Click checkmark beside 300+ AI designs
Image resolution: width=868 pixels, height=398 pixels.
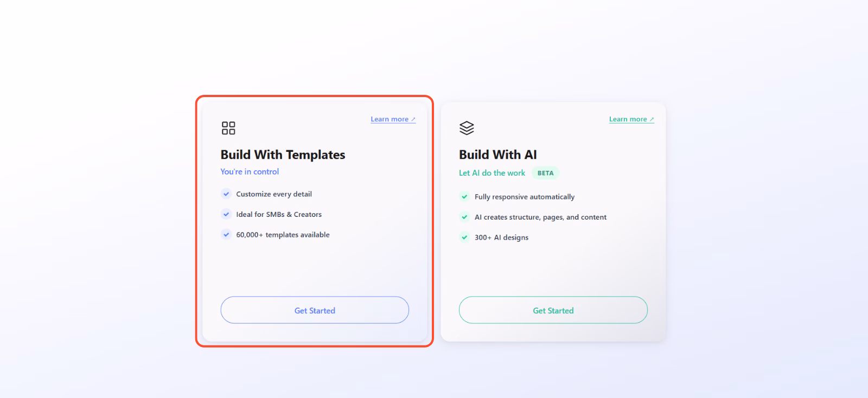(464, 237)
